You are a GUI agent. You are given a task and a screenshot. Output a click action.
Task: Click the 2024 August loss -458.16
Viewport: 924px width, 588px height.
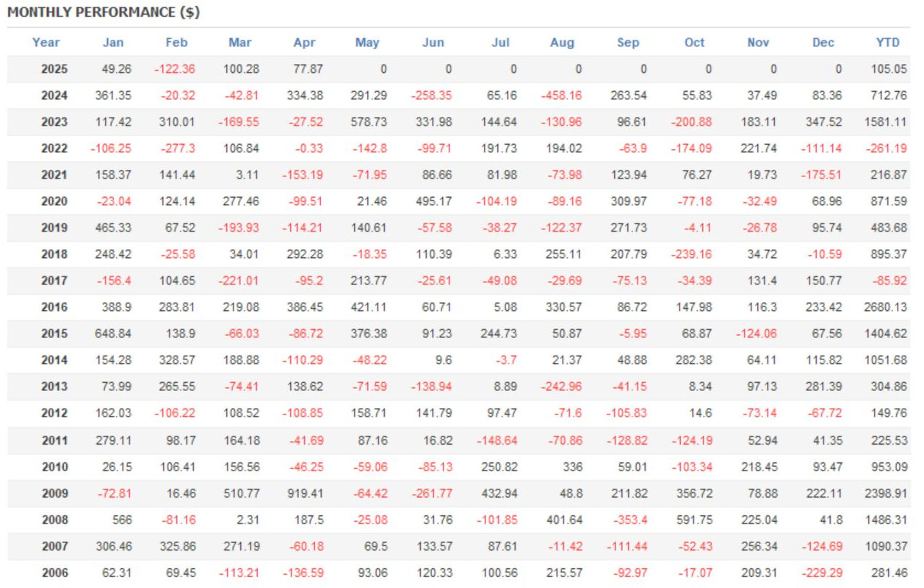tap(562, 96)
